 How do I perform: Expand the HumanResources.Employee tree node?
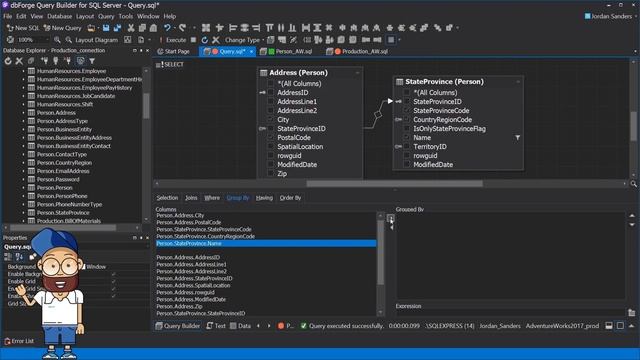23,71
